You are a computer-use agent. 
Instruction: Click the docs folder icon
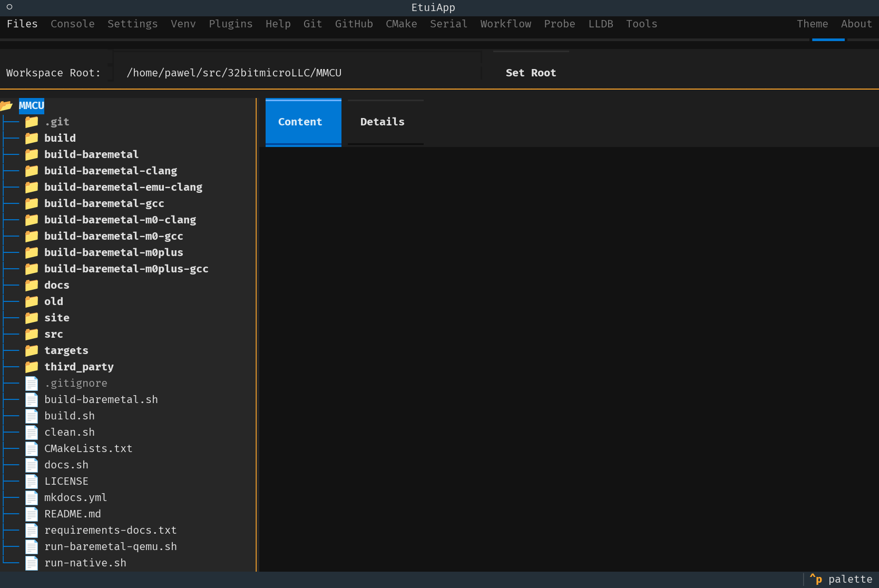(32, 285)
